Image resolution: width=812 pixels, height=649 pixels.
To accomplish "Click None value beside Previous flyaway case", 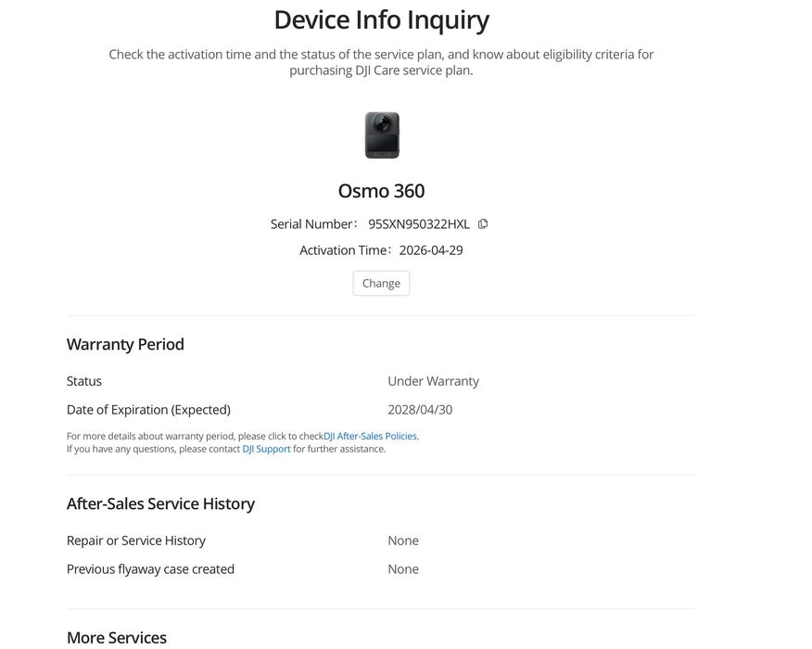I will tap(403, 568).
